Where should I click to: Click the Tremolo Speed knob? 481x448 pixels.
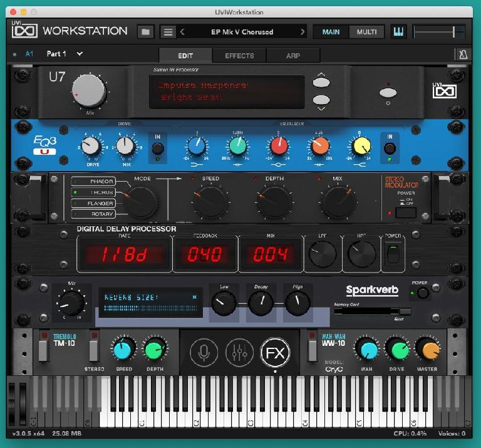pos(123,350)
